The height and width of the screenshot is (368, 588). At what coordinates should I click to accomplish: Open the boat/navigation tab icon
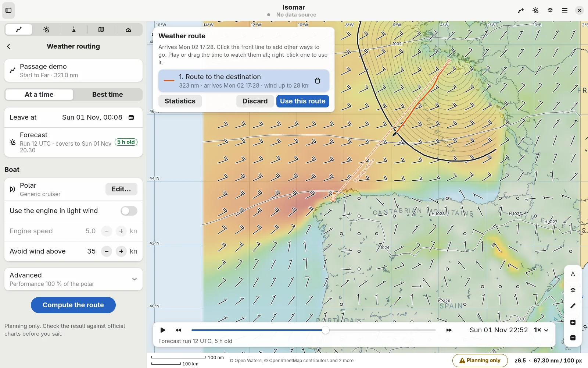(x=74, y=29)
